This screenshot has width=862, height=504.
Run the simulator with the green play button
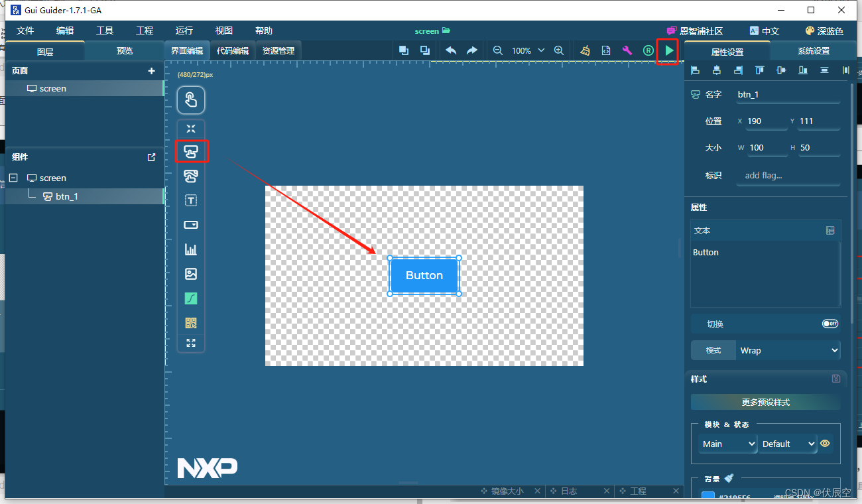(x=669, y=50)
